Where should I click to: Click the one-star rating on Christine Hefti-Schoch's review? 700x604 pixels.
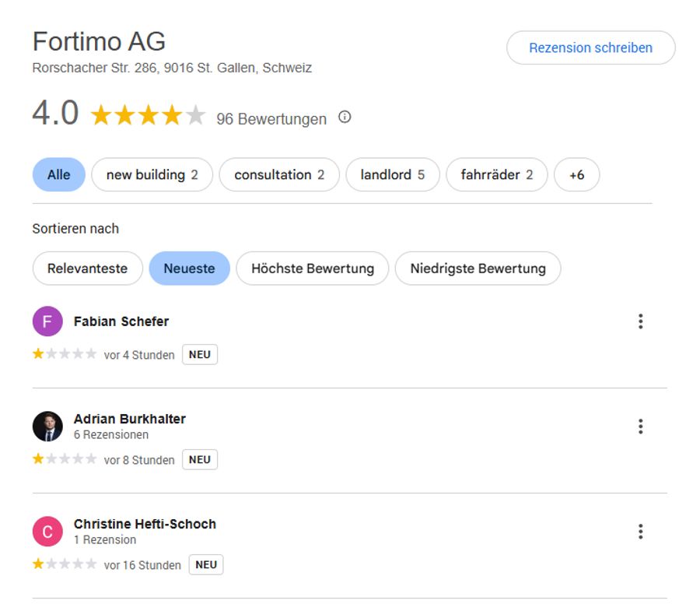coord(65,564)
